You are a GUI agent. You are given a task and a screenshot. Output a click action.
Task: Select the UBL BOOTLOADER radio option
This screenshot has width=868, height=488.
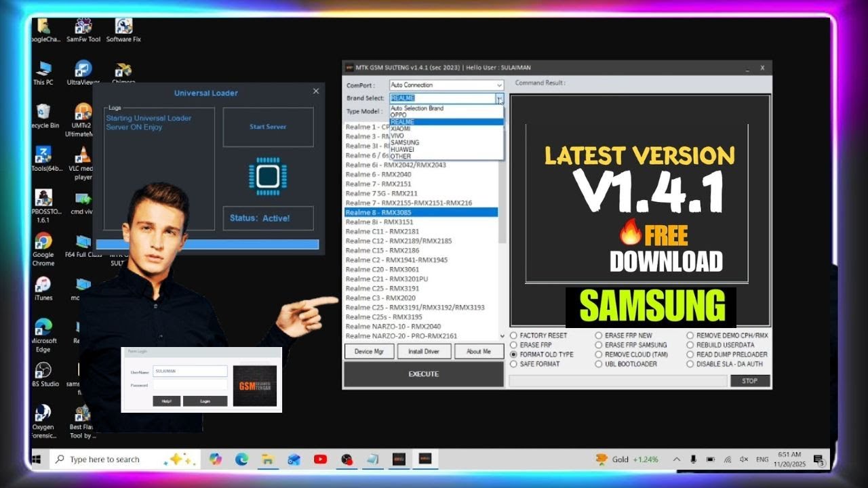(626, 364)
